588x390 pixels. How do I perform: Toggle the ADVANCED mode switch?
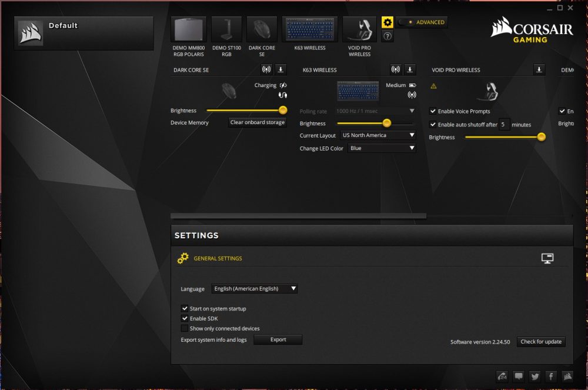(x=406, y=22)
